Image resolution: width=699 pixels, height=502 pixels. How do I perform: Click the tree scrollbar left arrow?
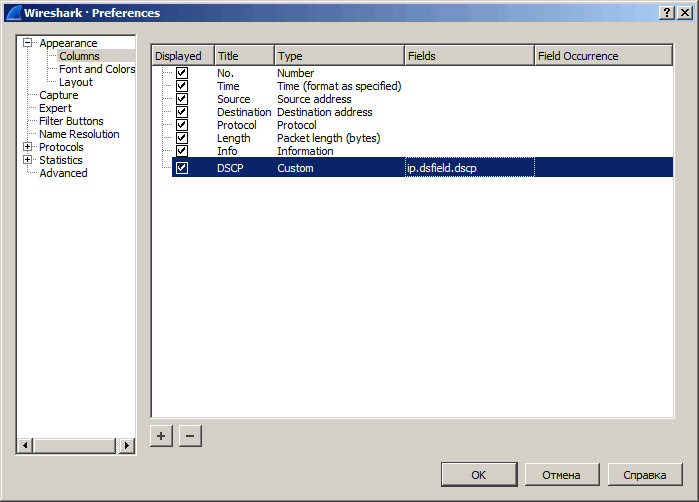coord(25,445)
